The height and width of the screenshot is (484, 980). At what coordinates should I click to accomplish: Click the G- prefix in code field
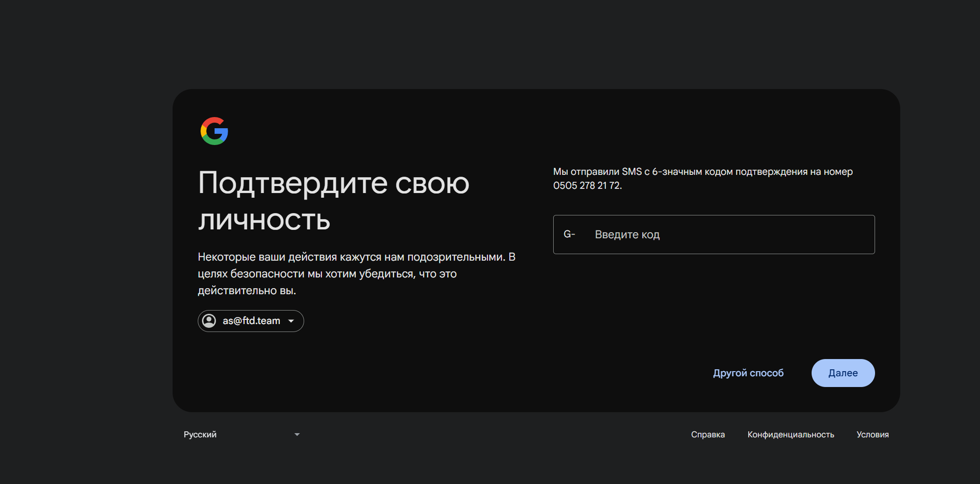569,234
